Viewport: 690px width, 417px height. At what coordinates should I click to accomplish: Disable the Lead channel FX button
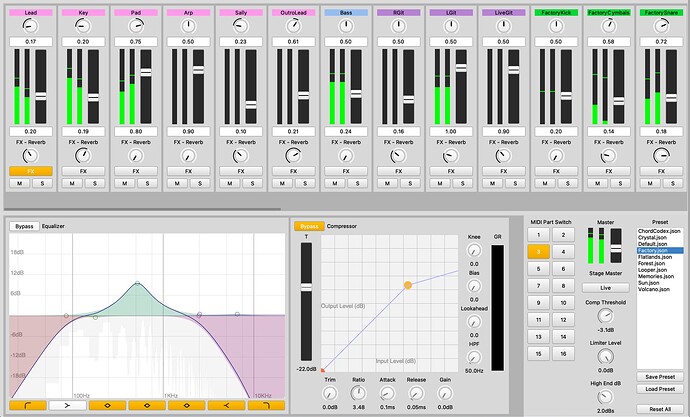pyautogui.click(x=31, y=171)
